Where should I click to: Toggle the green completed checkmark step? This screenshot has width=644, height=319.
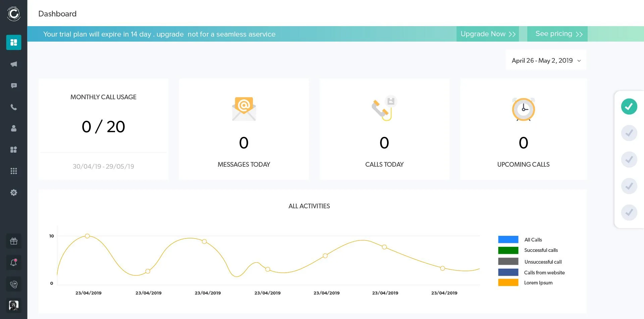coord(629,107)
